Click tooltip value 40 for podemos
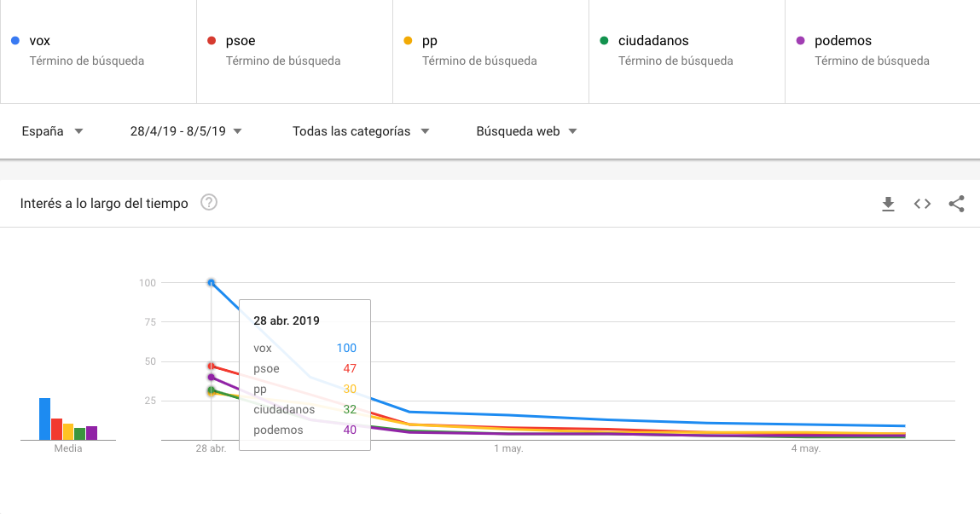The width and height of the screenshot is (980, 514). tap(350, 430)
